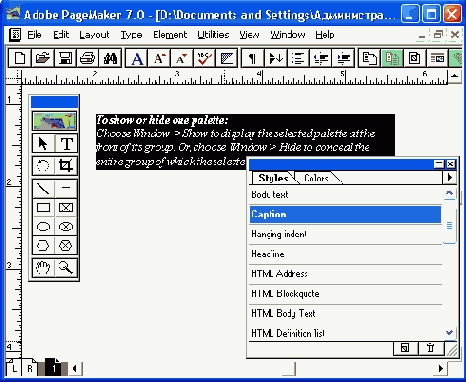The image size is (466, 382).
Task: Click the Picture Palette toolbar icon
Action: (x=437, y=58)
